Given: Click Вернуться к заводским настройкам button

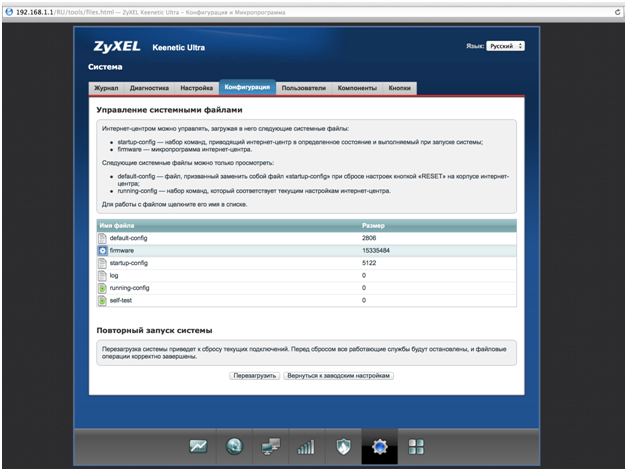Looking at the screenshot, I should click(x=340, y=376).
